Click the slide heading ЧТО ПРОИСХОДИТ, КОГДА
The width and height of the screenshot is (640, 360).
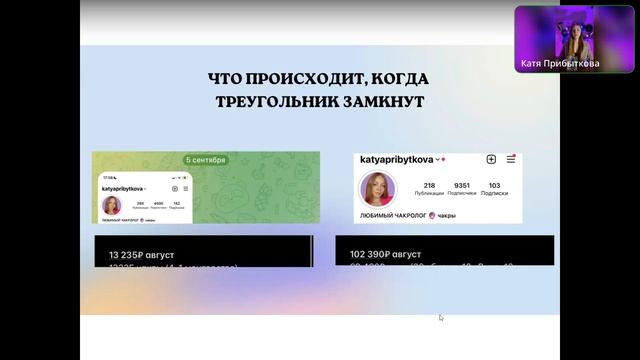point(318,79)
